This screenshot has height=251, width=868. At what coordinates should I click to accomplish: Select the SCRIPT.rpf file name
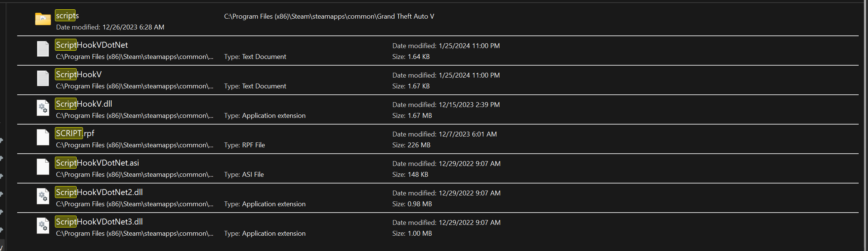(75, 133)
